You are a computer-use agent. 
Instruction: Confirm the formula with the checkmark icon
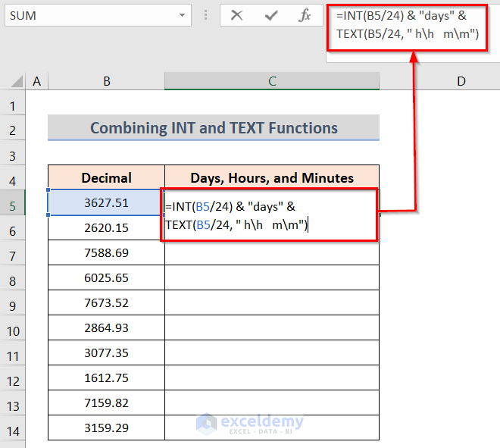pos(271,15)
